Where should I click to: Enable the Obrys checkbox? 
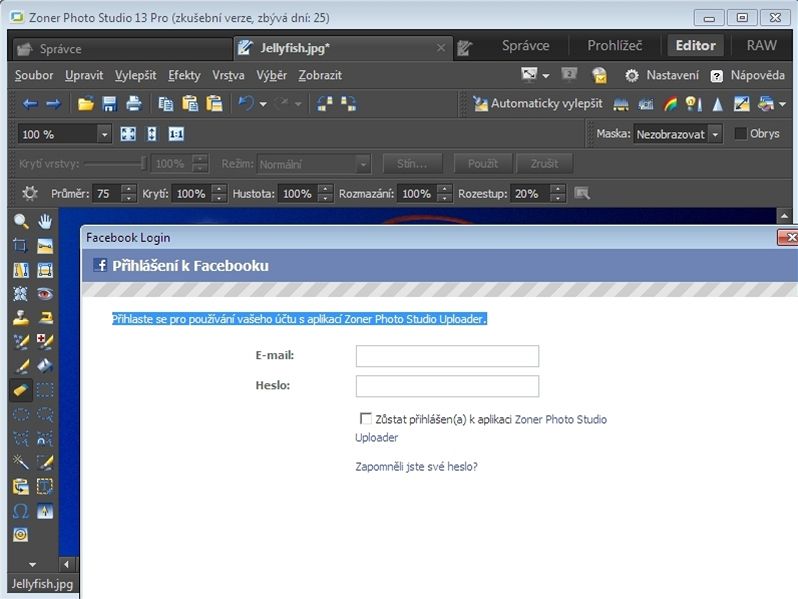pos(741,134)
